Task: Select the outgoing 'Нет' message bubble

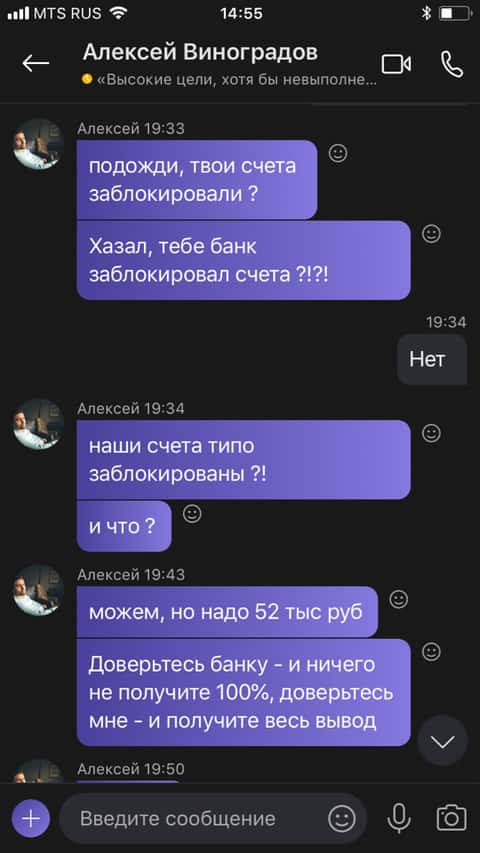Action: point(432,359)
